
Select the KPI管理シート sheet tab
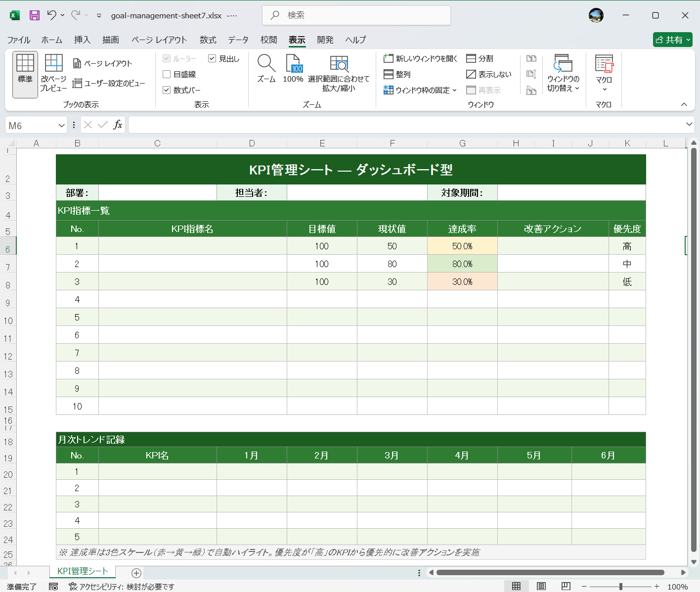point(83,571)
